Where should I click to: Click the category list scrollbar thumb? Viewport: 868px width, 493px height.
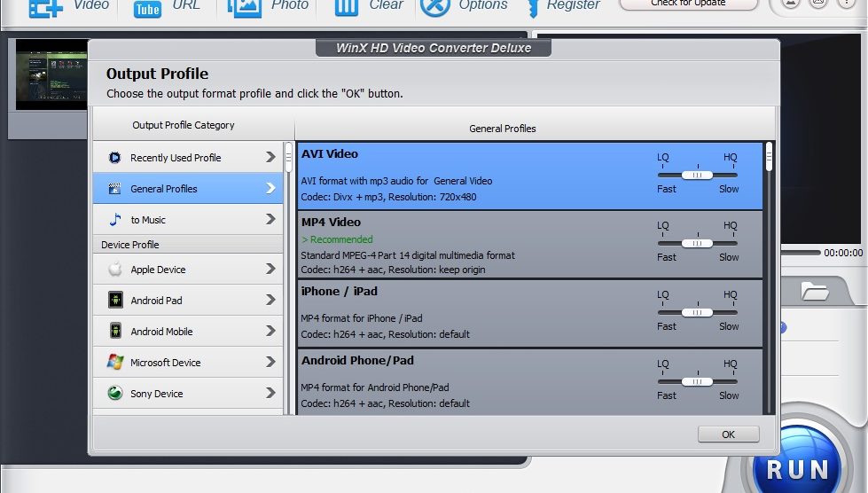(x=288, y=158)
